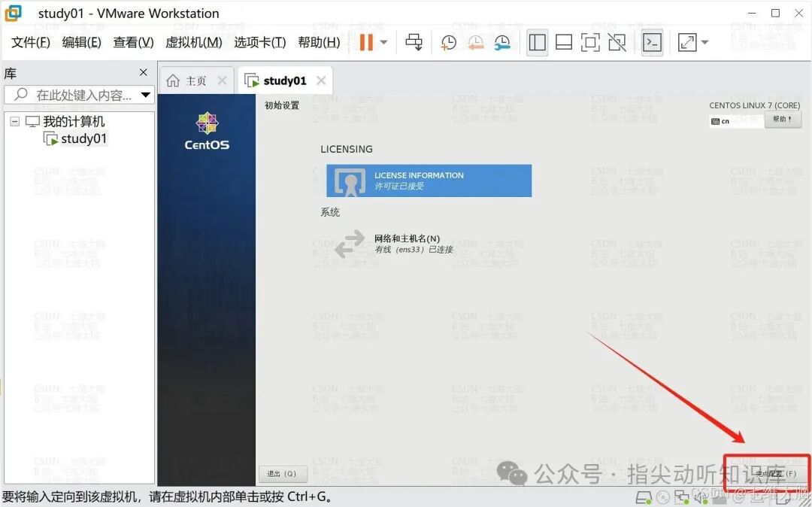
Task: Toggle the library panel visibility
Action: pyautogui.click(x=537, y=42)
